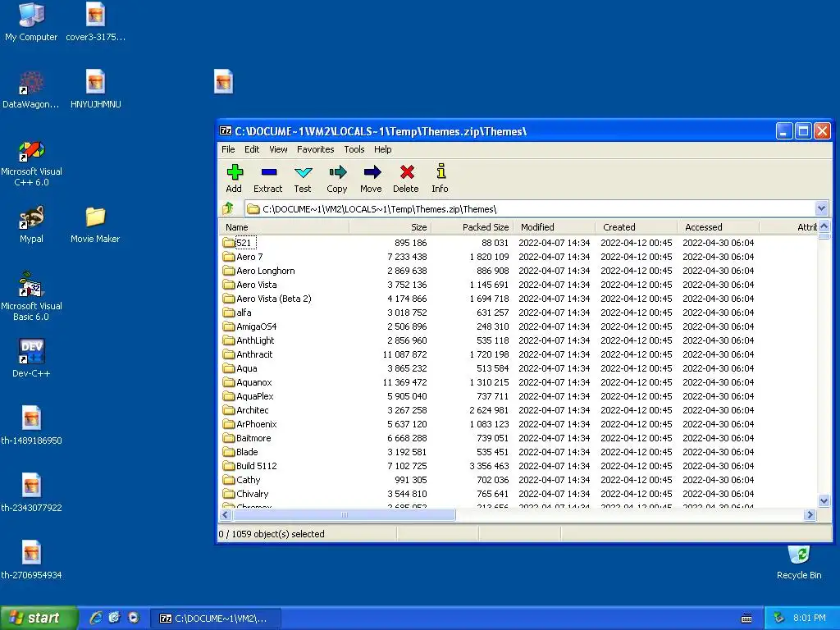The height and width of the screenshot is (630, 840).
Task: Open the File menu
Action: pyautogui.click(x=228, y=149)
